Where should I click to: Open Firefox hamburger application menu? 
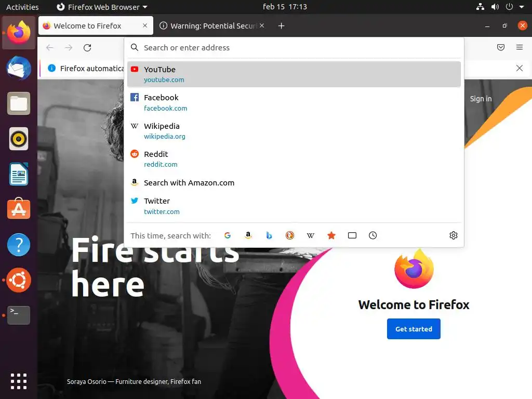click(x=520, y=47)
